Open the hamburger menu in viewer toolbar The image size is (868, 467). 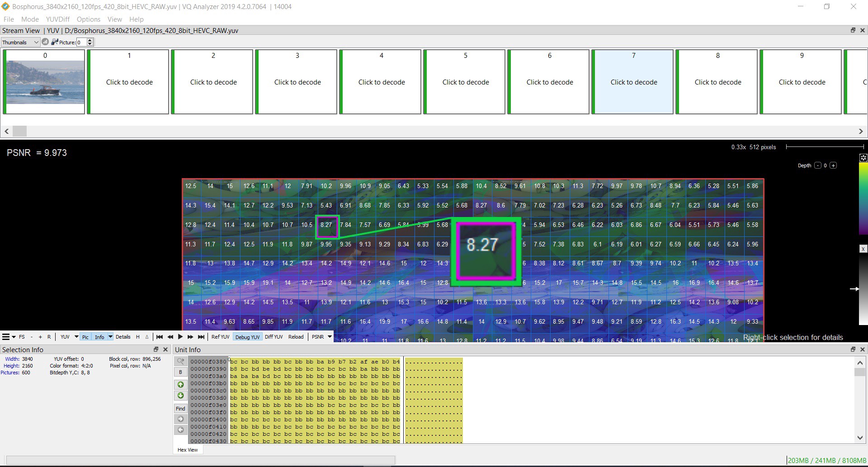pos(6,337)
